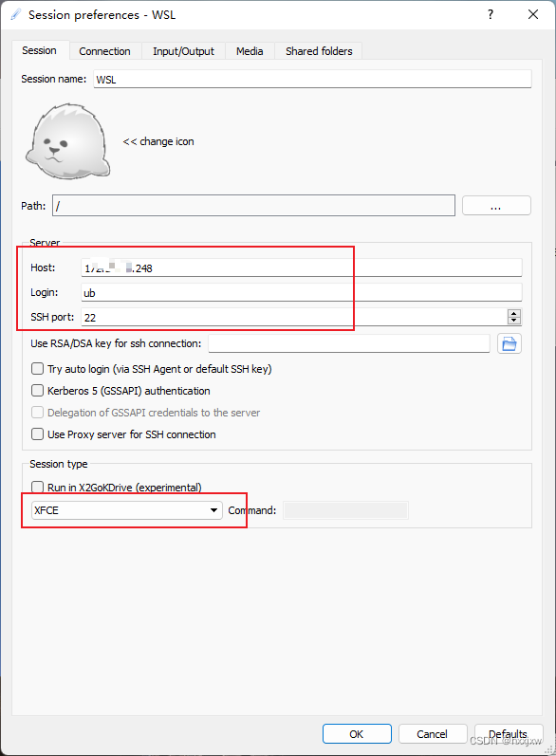The image size is (556, 756).
Task: Open the Input/Output tab
Action: point(183,51)
